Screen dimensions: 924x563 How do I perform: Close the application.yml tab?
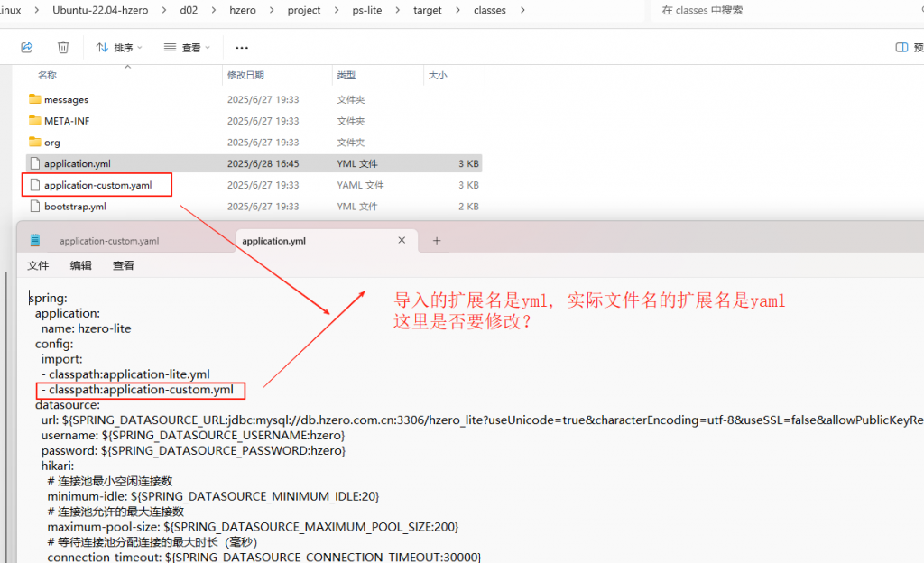pos(402,240)
